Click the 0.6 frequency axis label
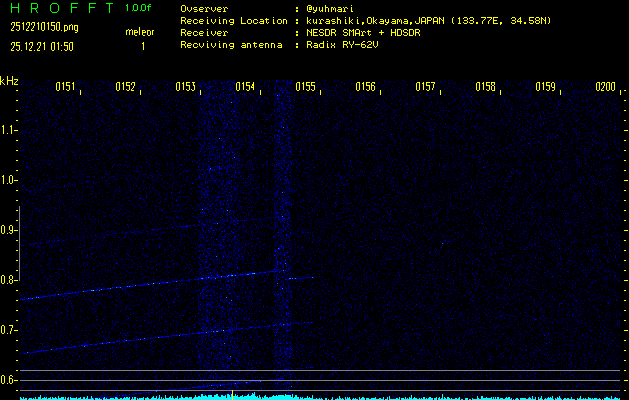 (x=9, y=380)
